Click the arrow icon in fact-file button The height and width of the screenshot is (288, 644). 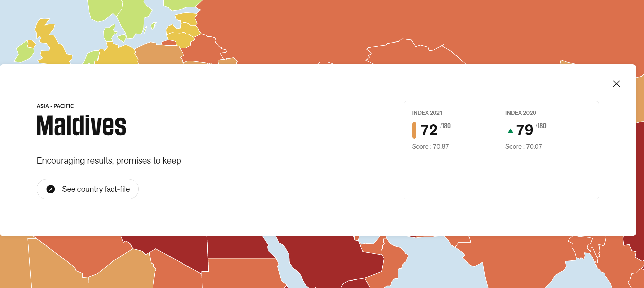[51, 189]
